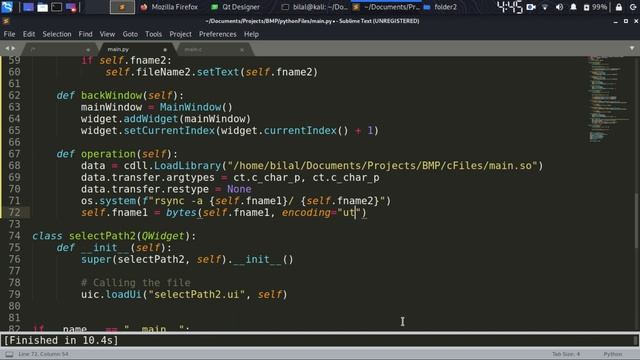
Task: Click the sidebar/panel switcher icon in the status bar
Action: tap(9, 354)
